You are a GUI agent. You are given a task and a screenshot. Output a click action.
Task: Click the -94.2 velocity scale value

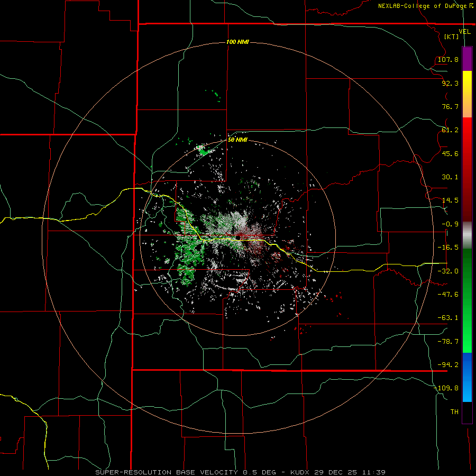point(448,365)
